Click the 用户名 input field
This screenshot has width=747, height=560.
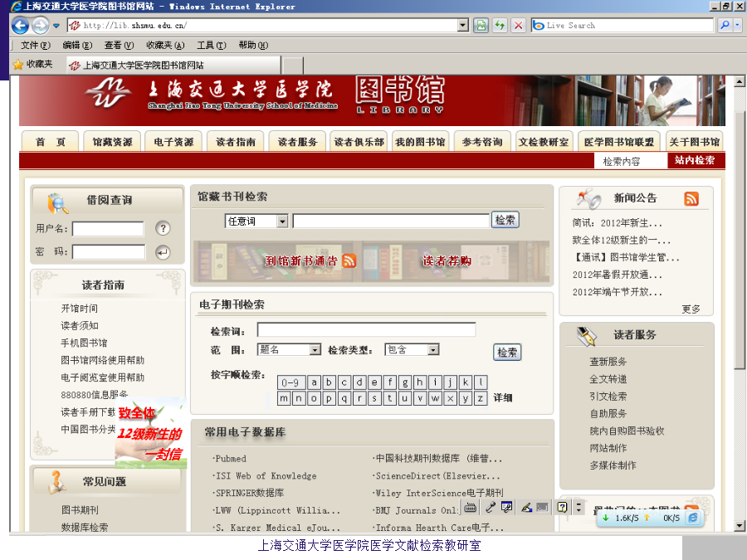click(x=108, y=229)
